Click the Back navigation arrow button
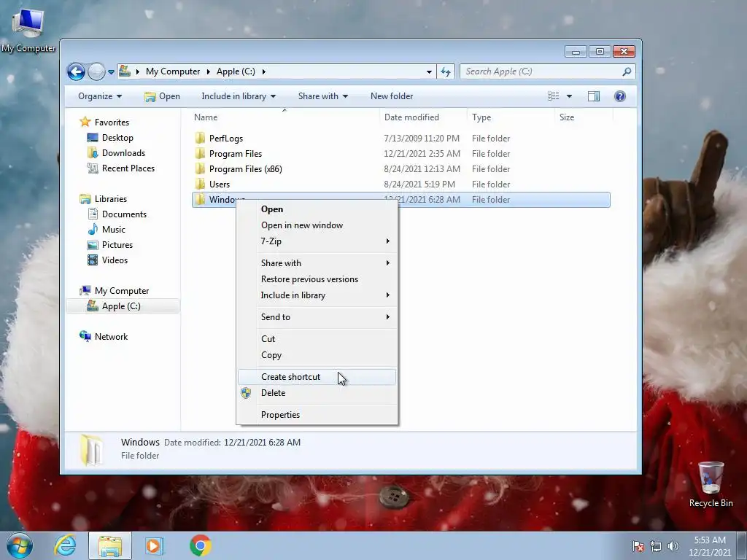 76,72
